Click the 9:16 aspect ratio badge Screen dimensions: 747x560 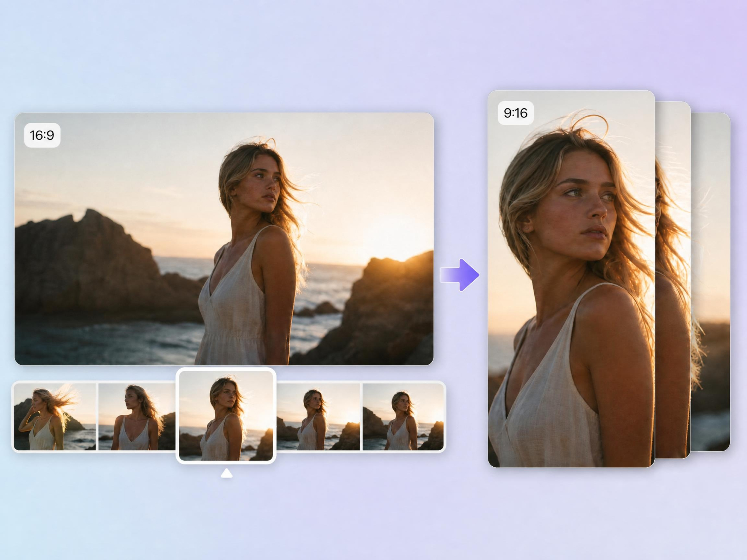click(516, 113)
